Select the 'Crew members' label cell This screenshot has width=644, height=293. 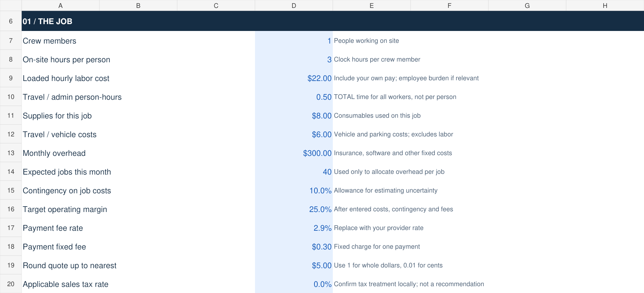(49, 41)
